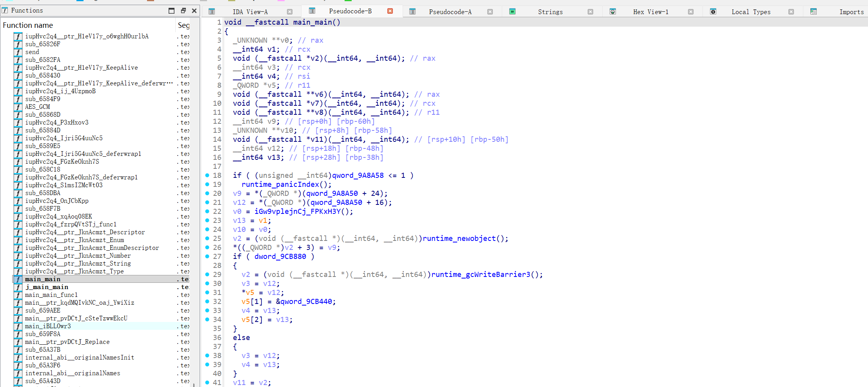Click the function icon beside send
This screenshot has width=868, height=387.
(18, 52)
